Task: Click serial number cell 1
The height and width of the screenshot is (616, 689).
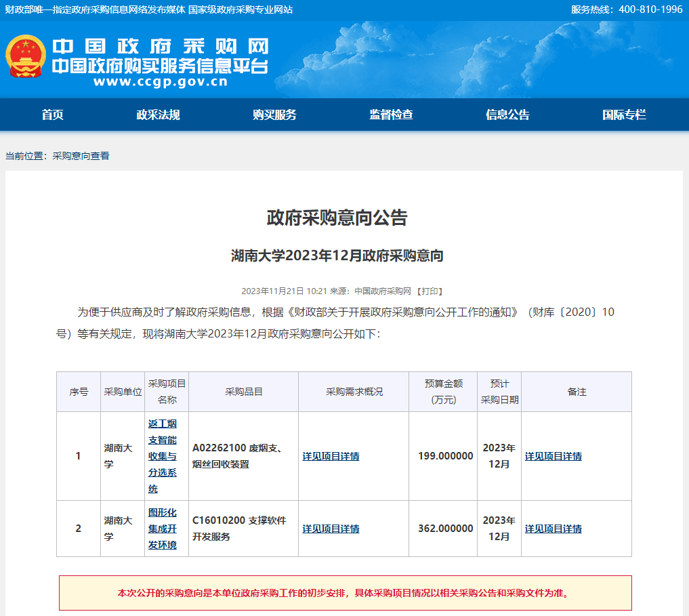Action: 78,456
